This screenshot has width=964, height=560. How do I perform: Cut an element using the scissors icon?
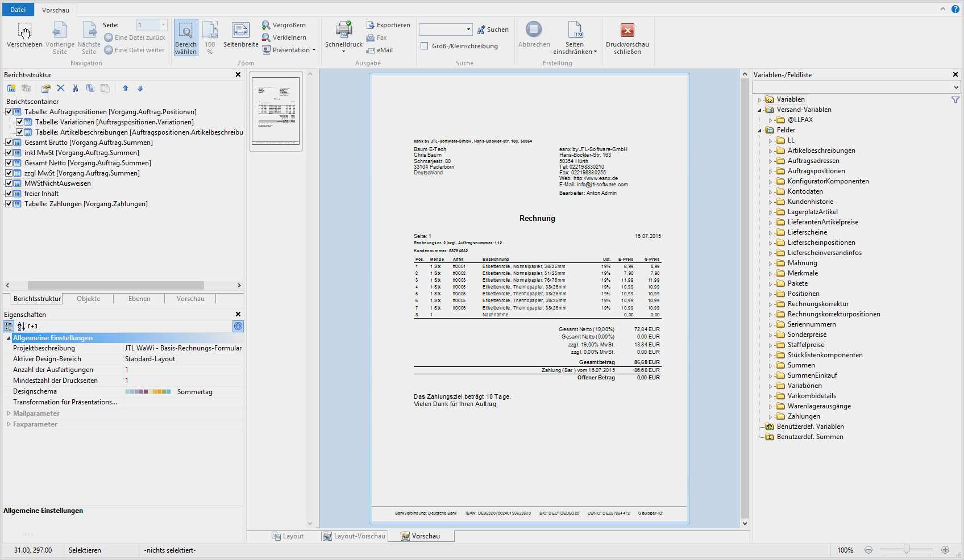[76, 89]
